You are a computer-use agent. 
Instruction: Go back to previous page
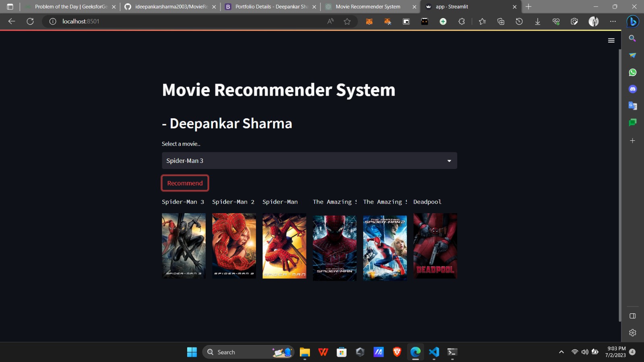click(12, 21)
